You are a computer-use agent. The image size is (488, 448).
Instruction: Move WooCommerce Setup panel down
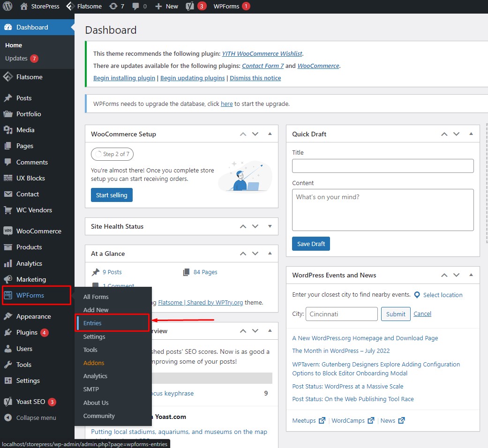(255, 134)
